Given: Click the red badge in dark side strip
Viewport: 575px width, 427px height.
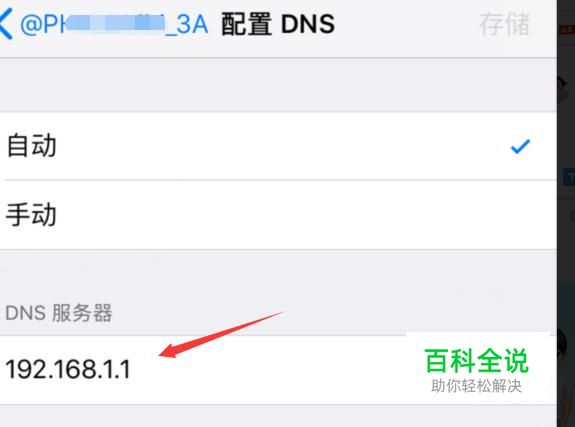Looking at the screenshot, I should point(567,29).
